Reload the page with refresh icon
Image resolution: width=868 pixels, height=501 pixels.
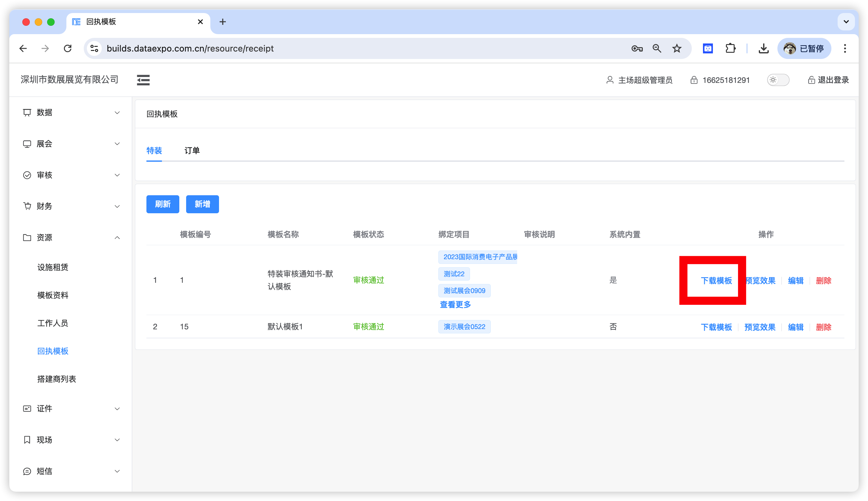[68, 48]
